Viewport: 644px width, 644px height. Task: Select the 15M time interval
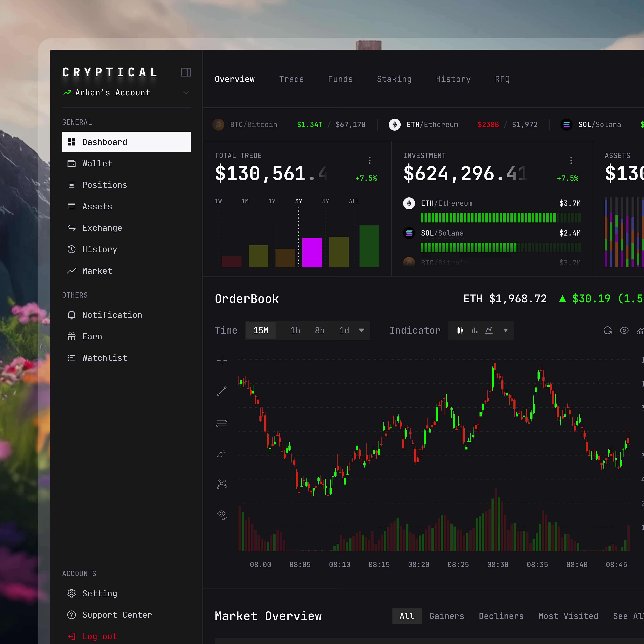point(261,330)
